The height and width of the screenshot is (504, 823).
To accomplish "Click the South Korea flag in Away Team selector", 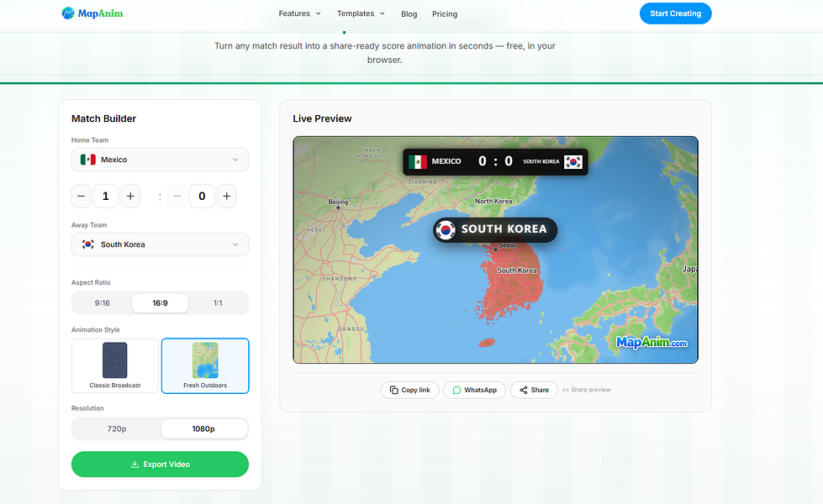I will pyautogui.click(x=88, y=244).
